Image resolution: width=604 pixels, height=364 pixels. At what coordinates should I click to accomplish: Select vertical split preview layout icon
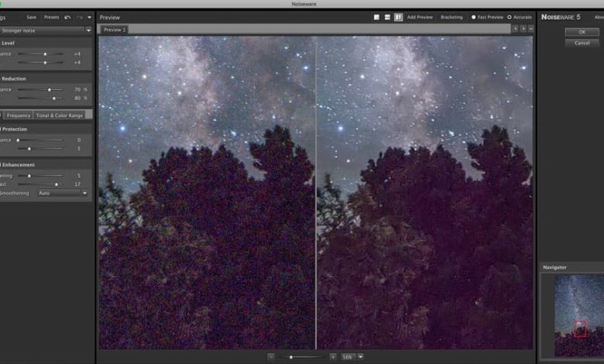(398, 17)
